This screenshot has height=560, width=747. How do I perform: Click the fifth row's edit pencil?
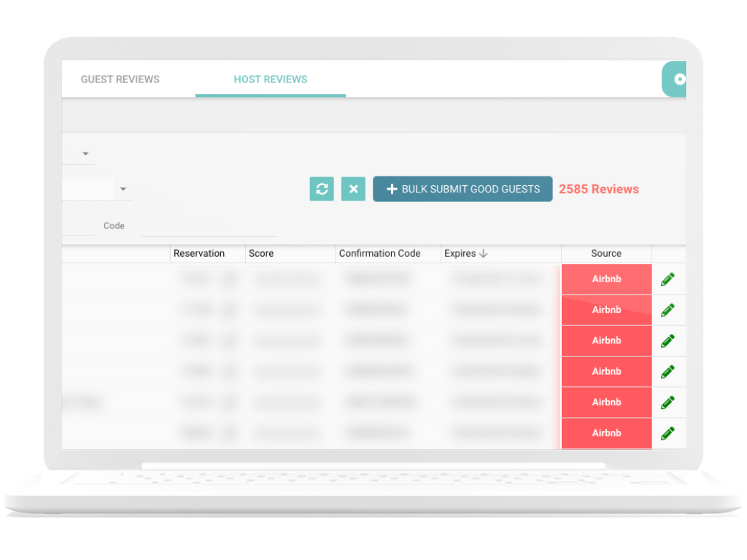point(668,402)
